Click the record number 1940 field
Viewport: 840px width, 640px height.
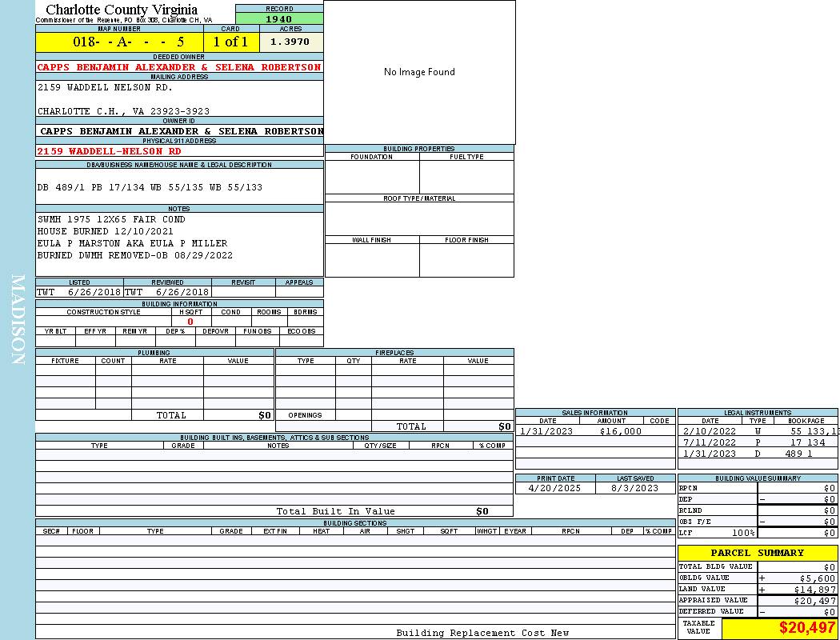[279, 19]
